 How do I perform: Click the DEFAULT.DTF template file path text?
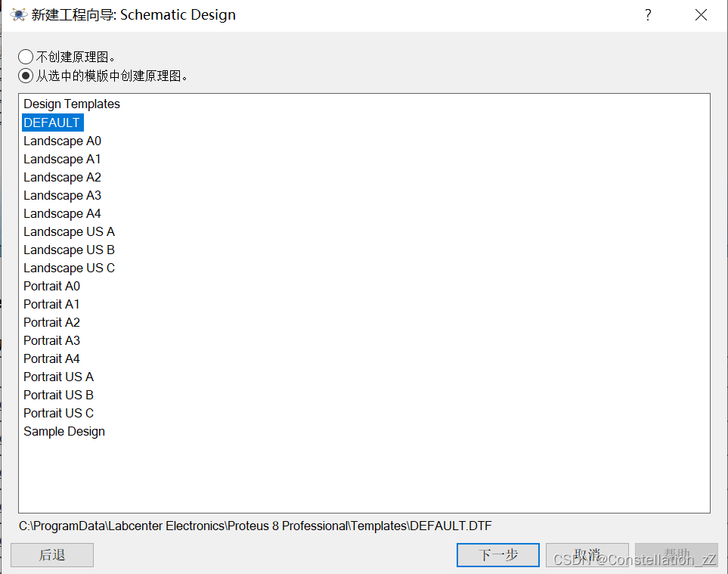[x=255, y=526]
